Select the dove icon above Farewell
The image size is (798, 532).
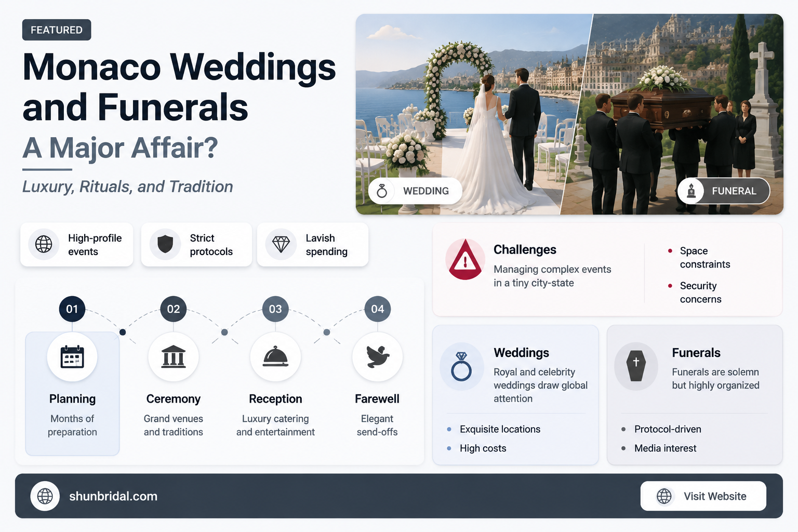pyautogui.click(x=378, y=357)
